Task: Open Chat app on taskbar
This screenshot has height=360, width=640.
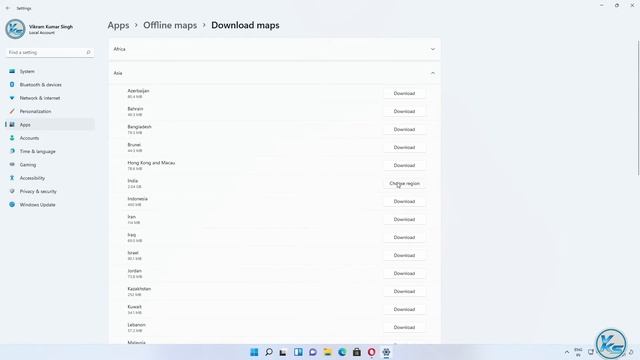Action: 313,352
